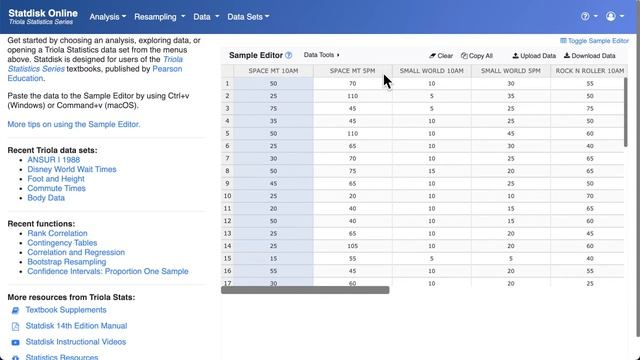Open the Help question-mark icon menu

[x=589, y=16]
